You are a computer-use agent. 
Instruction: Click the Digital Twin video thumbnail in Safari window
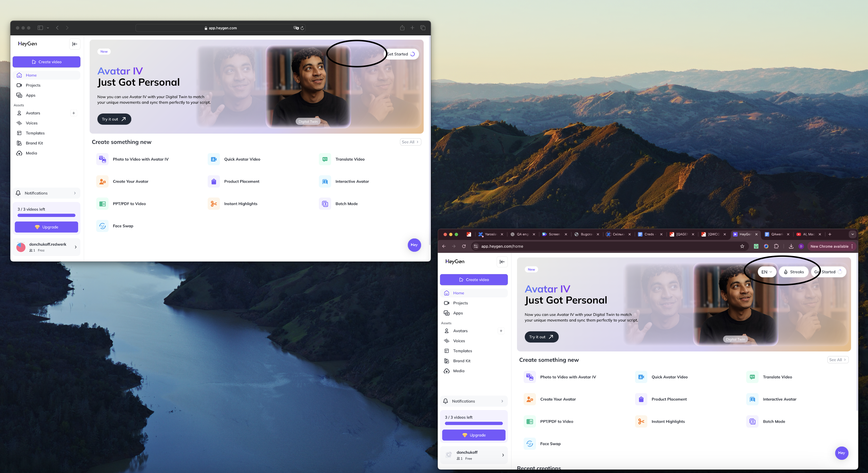pyautogui.click(x=308, y=87)
